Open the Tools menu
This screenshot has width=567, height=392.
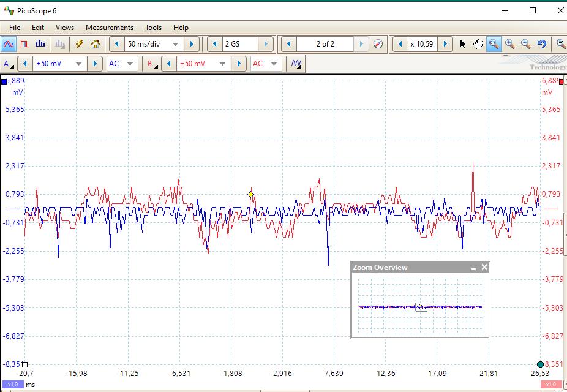point(153,28)
